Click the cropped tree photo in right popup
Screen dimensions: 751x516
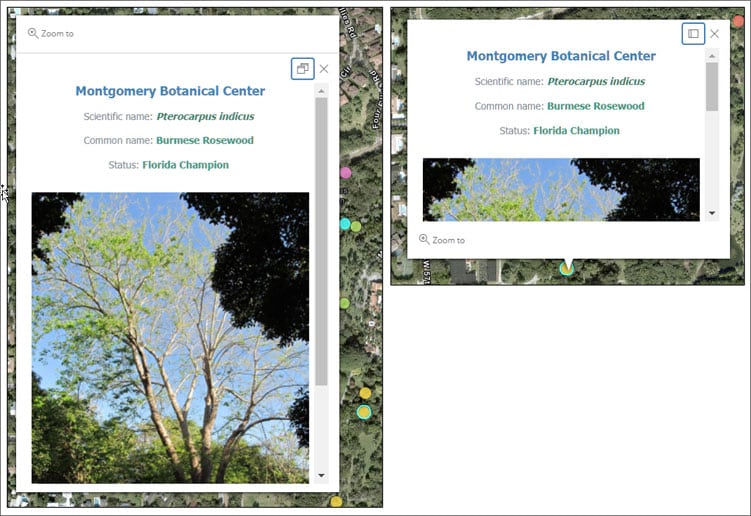(561, 190)
